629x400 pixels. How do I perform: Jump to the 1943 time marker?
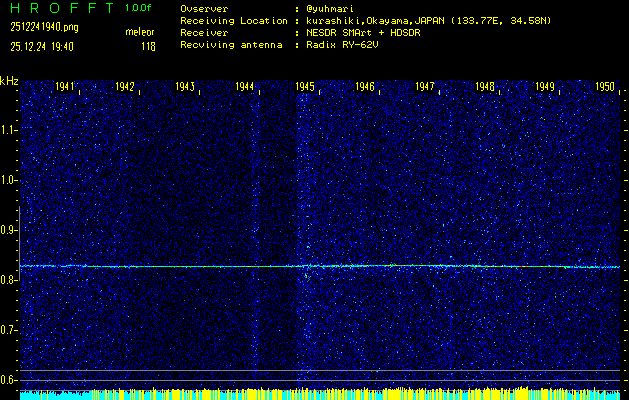[185, 88]
